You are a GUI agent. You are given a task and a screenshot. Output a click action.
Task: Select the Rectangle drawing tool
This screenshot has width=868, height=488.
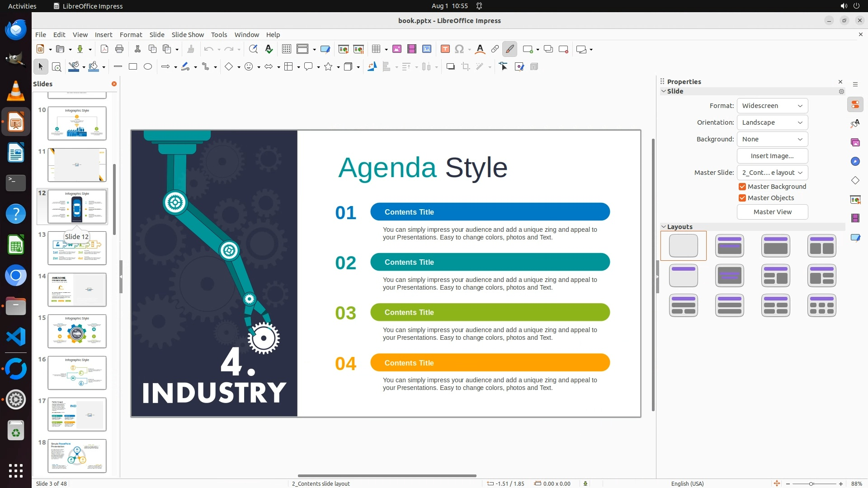[133, 66]
